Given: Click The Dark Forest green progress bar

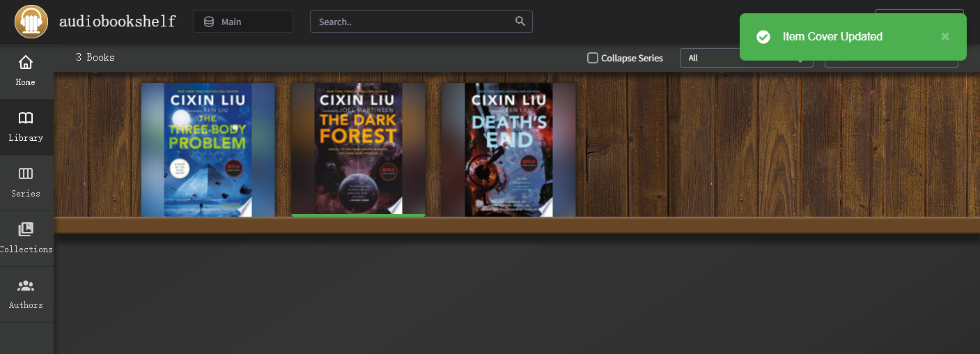Looking at the screenshot, I should [x=358, y=215].
